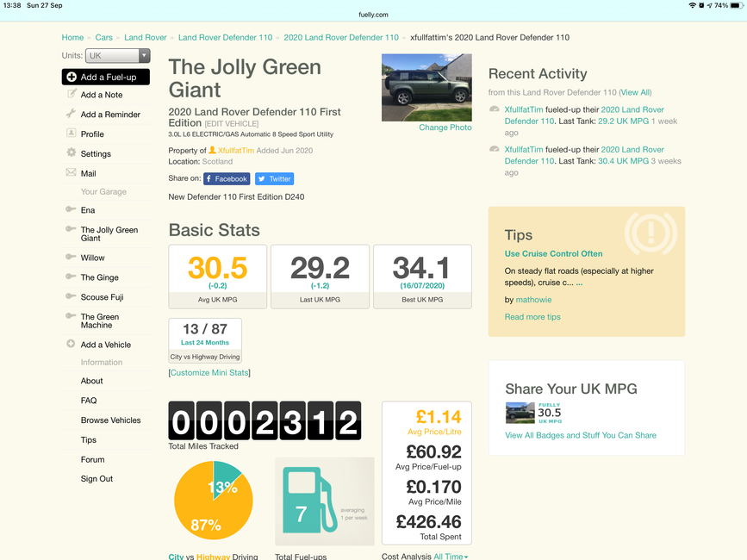Expand the Cost Analysis All Time dropdown

451,557
